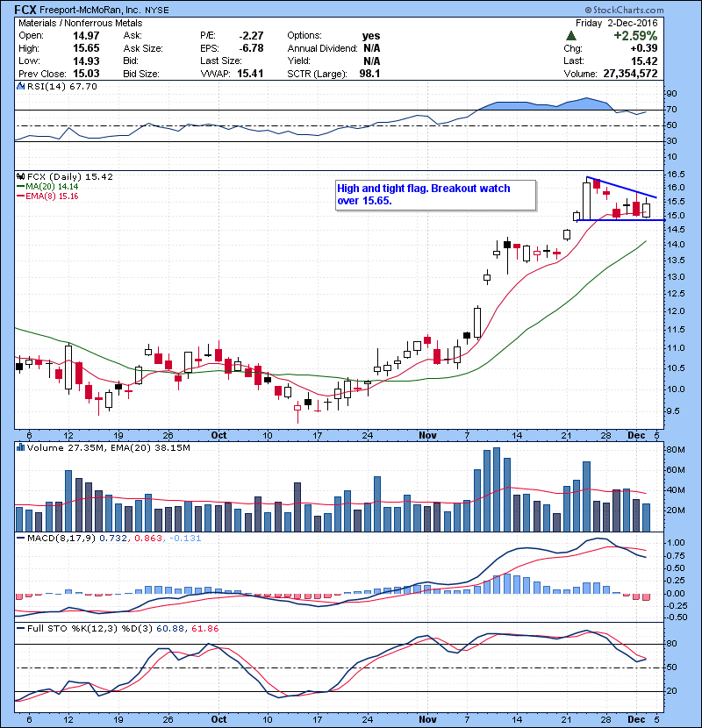Click the 'Nov' label on price chart axis
Screen dimensions: 702x728
tap(427, 435)
